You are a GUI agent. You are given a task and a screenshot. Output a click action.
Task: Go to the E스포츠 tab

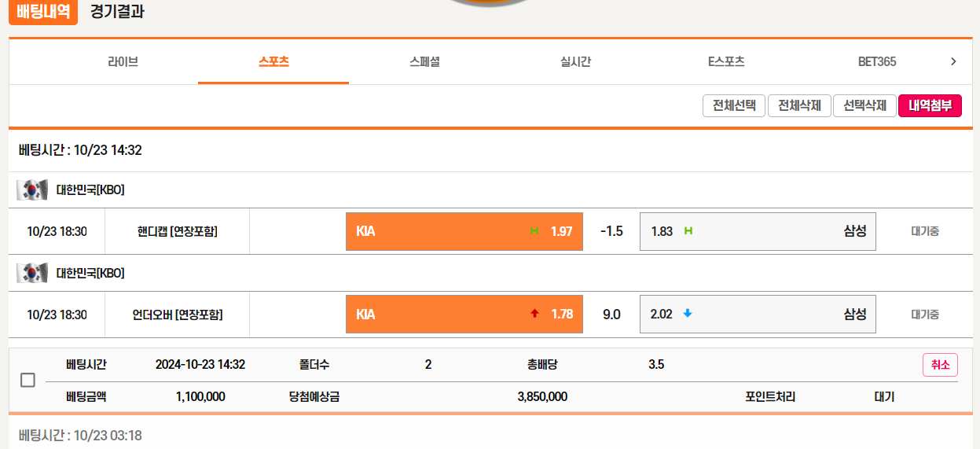coord(725,61)
